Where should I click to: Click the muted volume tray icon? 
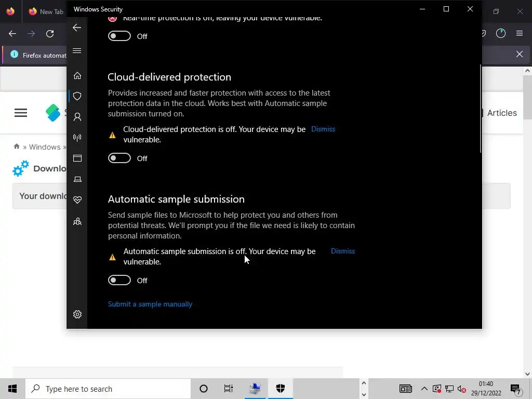pyautogui.click(x=461, y=389)
